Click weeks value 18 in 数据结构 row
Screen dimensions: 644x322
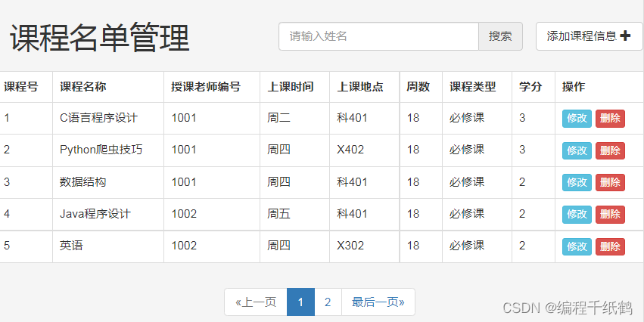[x=421, y=182]
